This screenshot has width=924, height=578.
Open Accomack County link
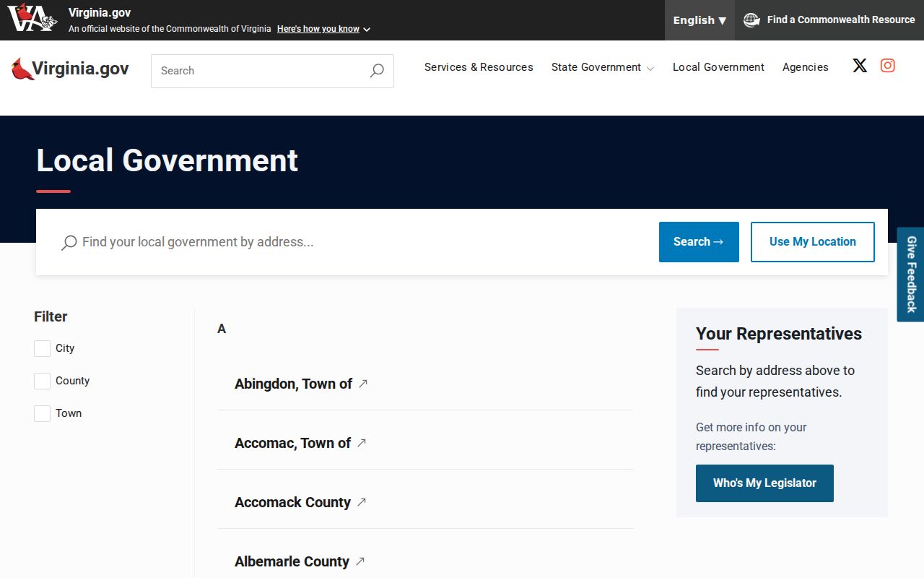click(x=292, y=502)
